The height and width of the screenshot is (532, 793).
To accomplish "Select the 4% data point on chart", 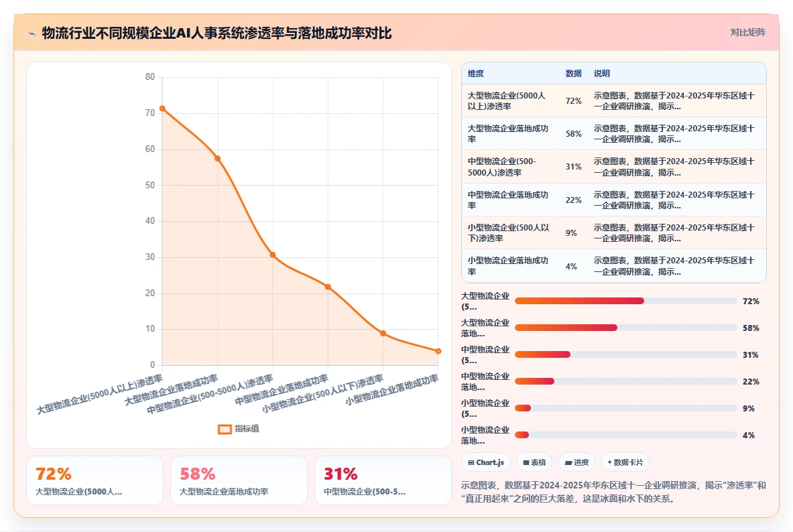I will tap(438, 351).
